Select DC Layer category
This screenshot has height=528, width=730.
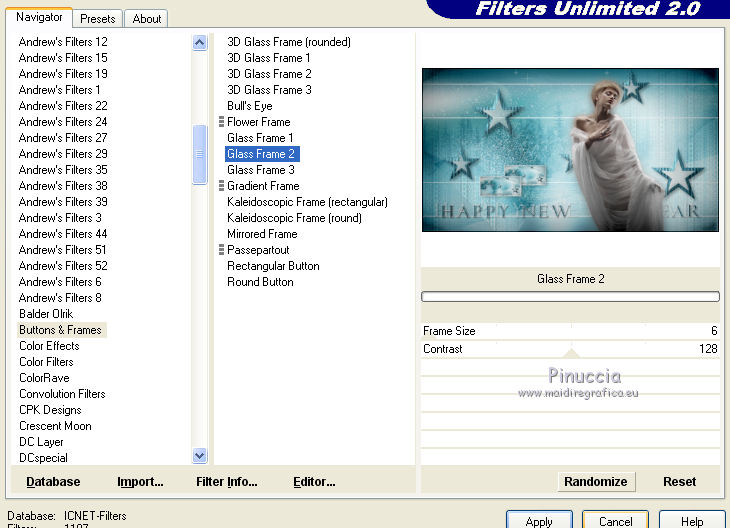click(41, 442)
